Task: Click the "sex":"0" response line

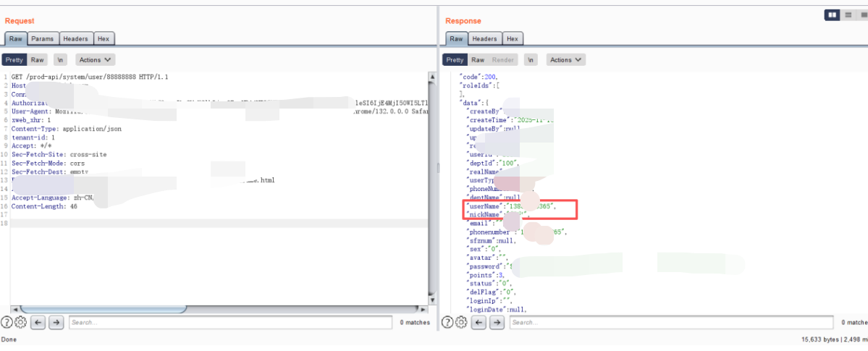Action: click(x=485, y=249)
